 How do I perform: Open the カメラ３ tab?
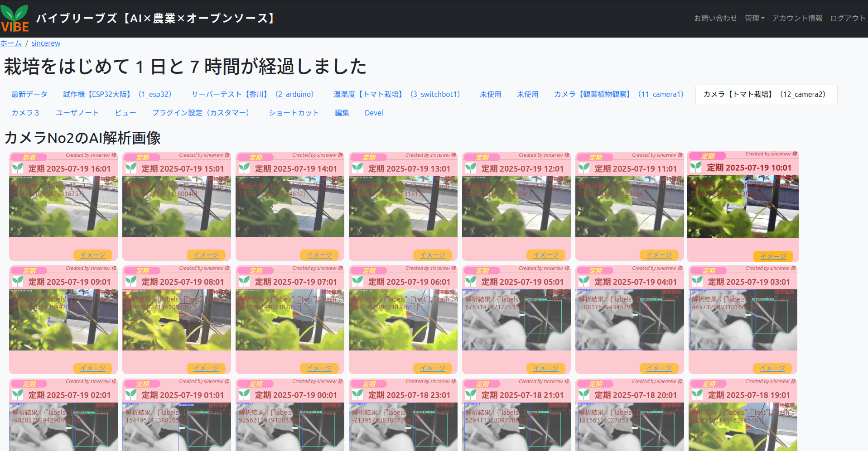click(x=25, y=113)
